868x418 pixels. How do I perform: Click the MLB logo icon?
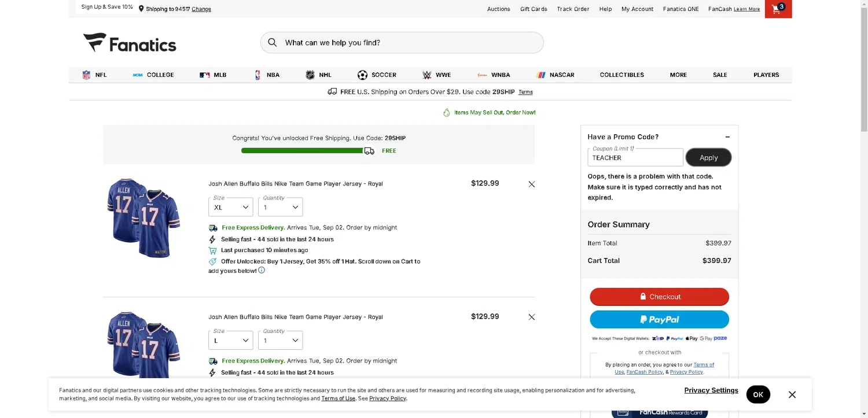[204, 75]
